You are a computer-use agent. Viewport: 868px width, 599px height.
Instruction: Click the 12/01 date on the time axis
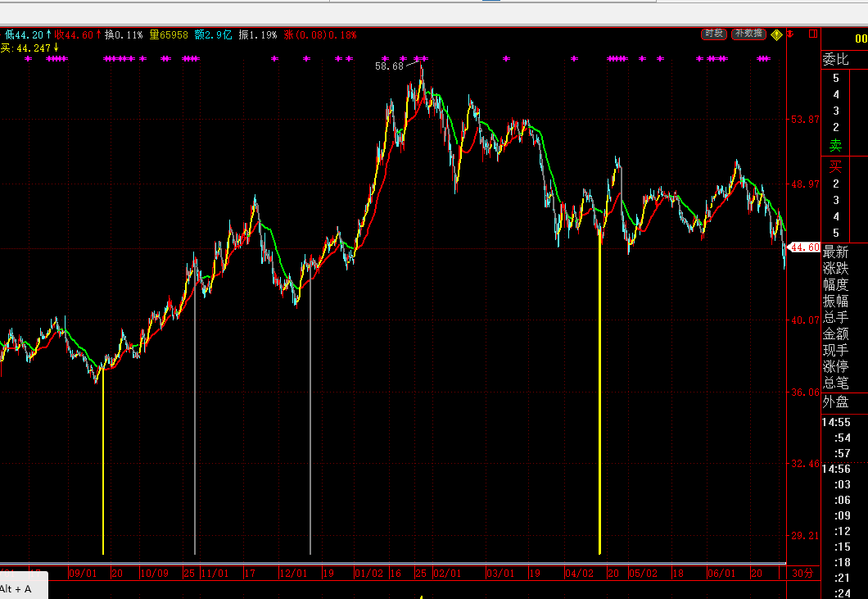[x=293, y=574]
